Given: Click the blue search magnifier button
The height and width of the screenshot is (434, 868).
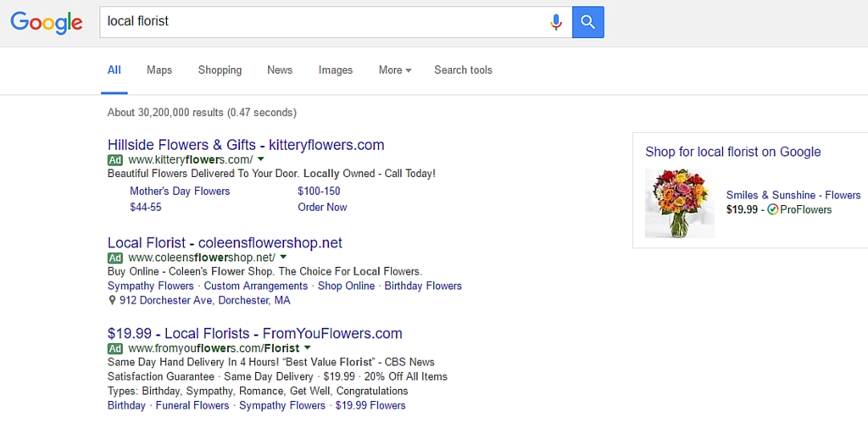Looking at the screenshot, I should tap(588, 22).
